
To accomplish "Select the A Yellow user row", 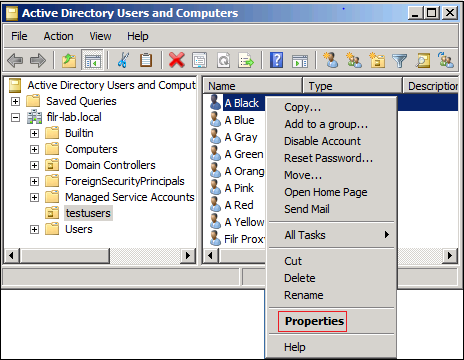I will [x=237, y=222].
